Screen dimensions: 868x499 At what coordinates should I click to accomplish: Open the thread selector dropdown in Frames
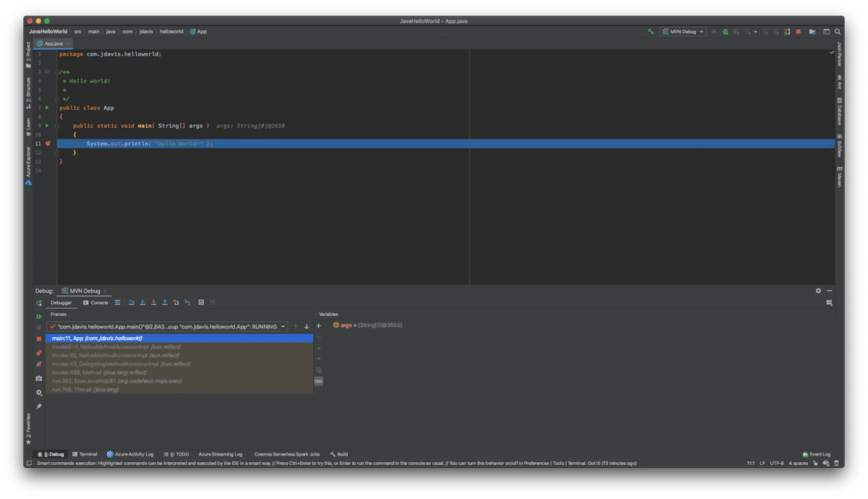(283, 325)
